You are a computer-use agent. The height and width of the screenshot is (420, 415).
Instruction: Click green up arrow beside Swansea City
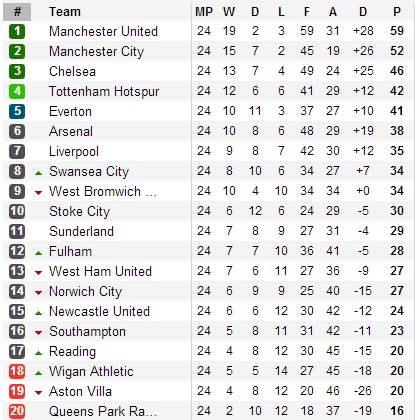(x=39, y=173)
